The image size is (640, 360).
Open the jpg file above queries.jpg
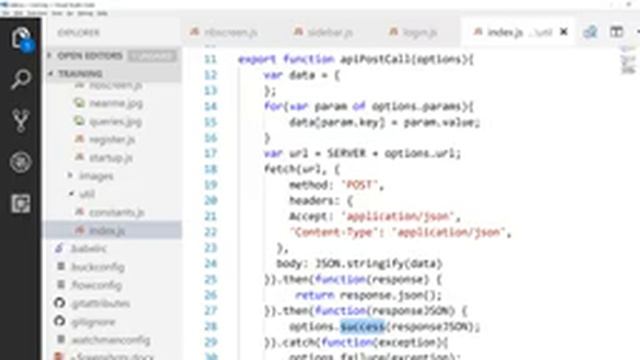point(116,103)
